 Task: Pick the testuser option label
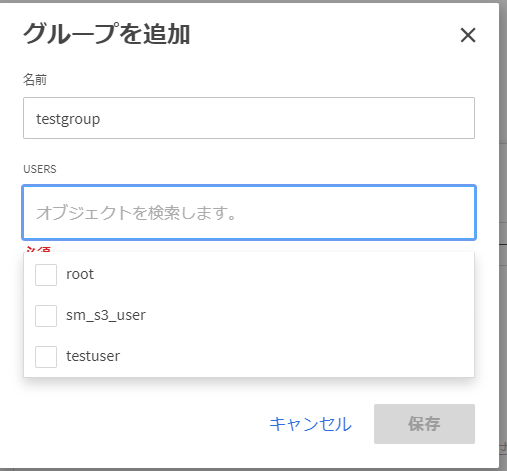point(93,356)
